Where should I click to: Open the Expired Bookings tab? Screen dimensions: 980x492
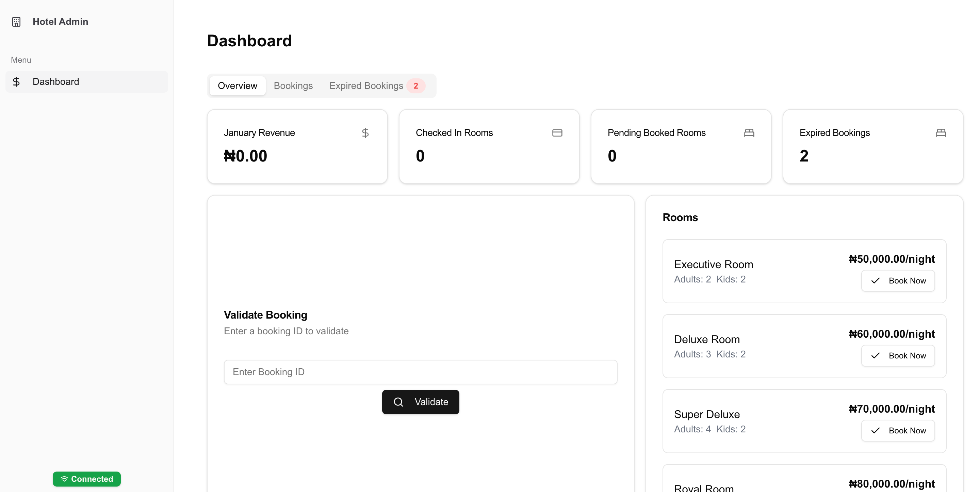click(x=366, y=86)
